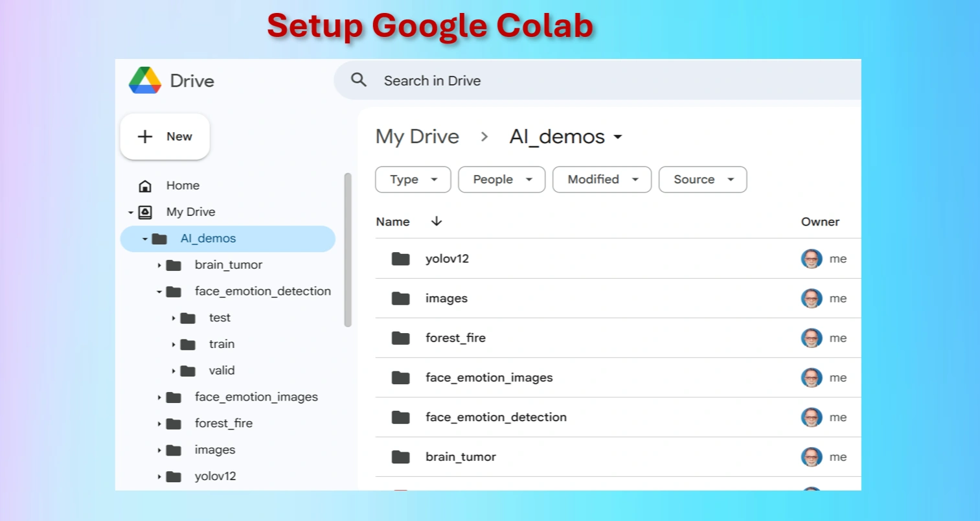This screenshot has height=521, width=980.
Task: Open Home in the sidebar
Action: tap(183, 185)
